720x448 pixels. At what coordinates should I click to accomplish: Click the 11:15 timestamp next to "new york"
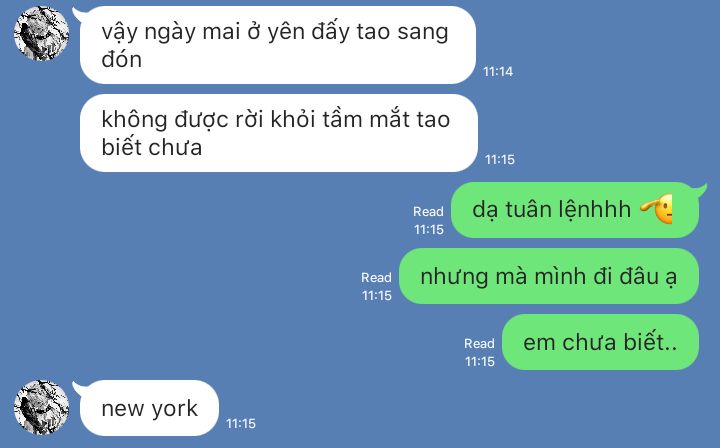tap(241, 424)
